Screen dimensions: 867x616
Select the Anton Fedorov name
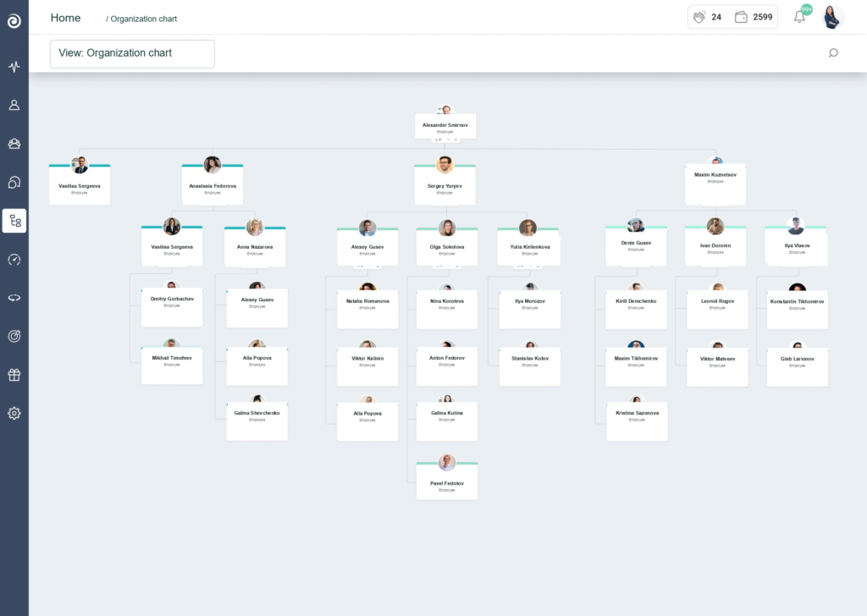tap(447, 358)
